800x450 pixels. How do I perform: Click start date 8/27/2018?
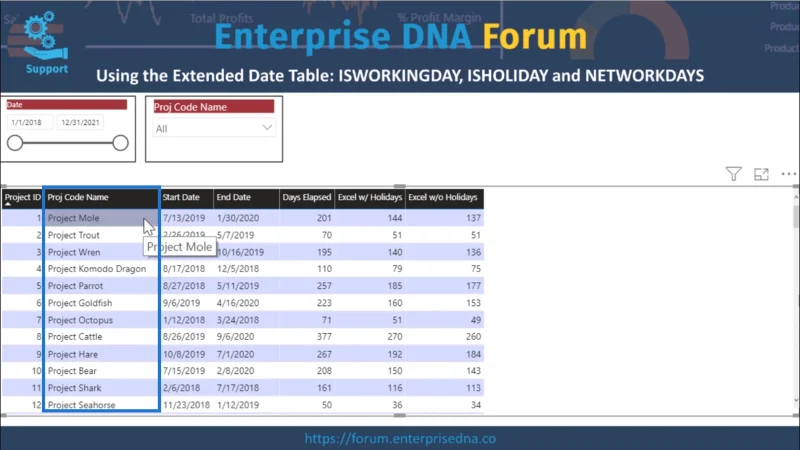184,286
